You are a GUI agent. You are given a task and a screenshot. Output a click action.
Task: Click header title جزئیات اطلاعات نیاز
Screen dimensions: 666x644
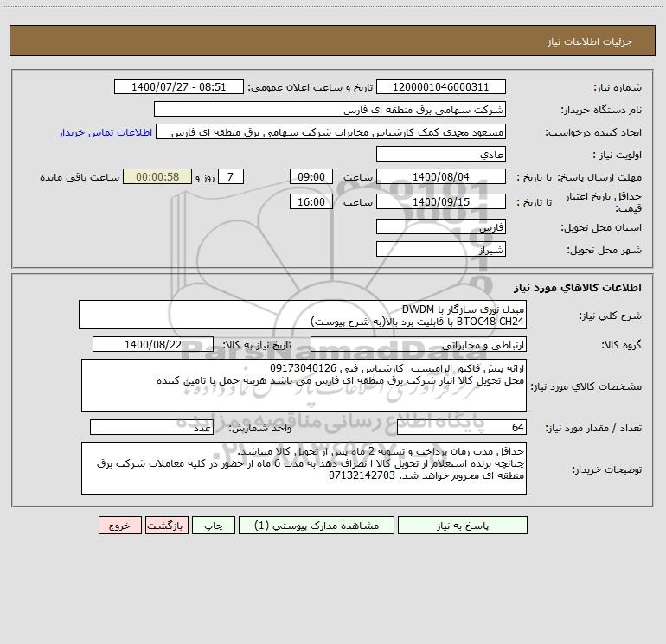click(x=590, y=41)
